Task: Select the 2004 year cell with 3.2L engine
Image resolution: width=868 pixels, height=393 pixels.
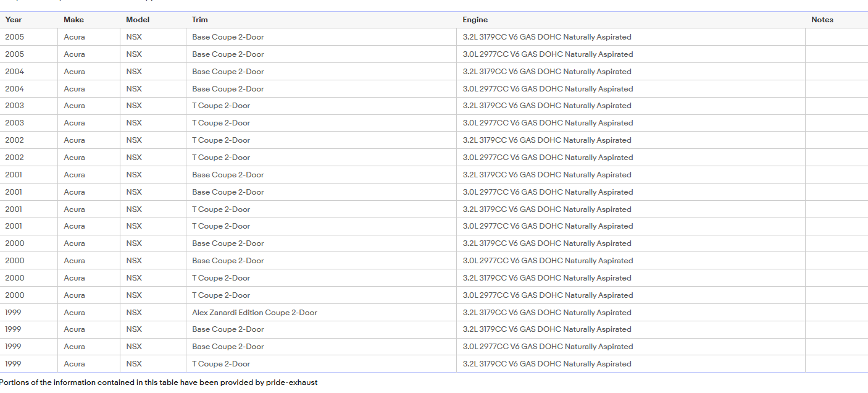Action: coord(15,72)
